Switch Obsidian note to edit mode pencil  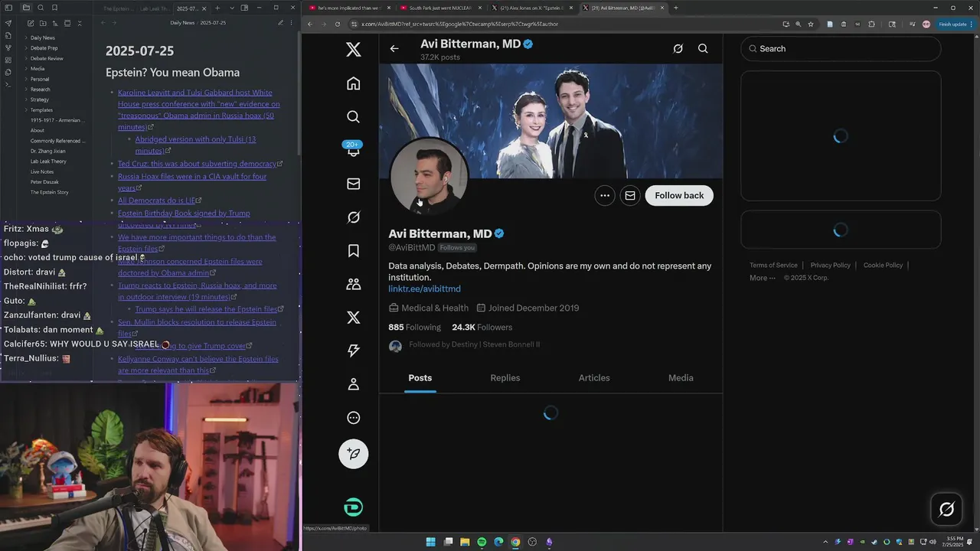click(281, 23)
